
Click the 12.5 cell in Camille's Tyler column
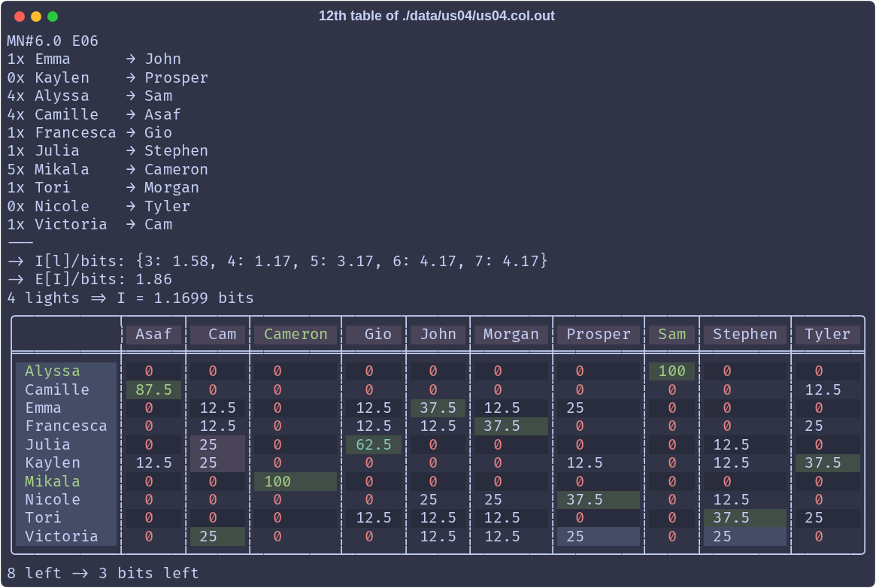[x=827, y=389]
